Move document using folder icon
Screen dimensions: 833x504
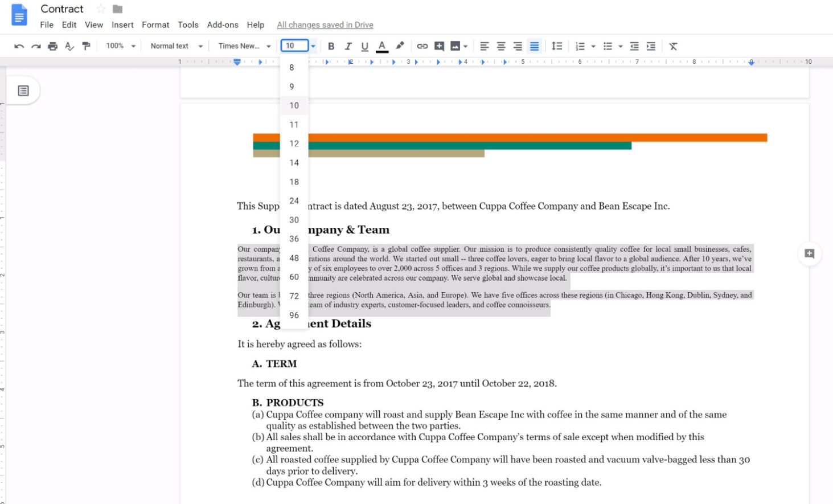tap(117, 9)
